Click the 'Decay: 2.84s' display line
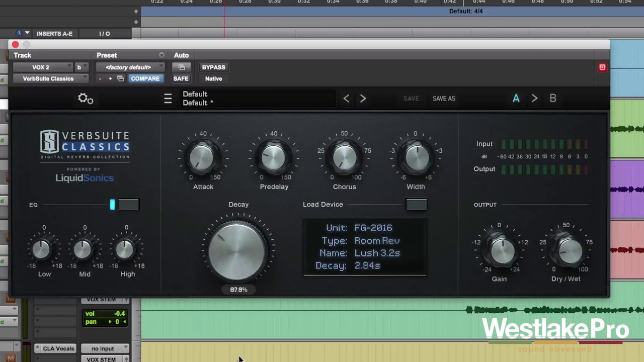This screenshot has height=362, width=644. pos(348,265)
